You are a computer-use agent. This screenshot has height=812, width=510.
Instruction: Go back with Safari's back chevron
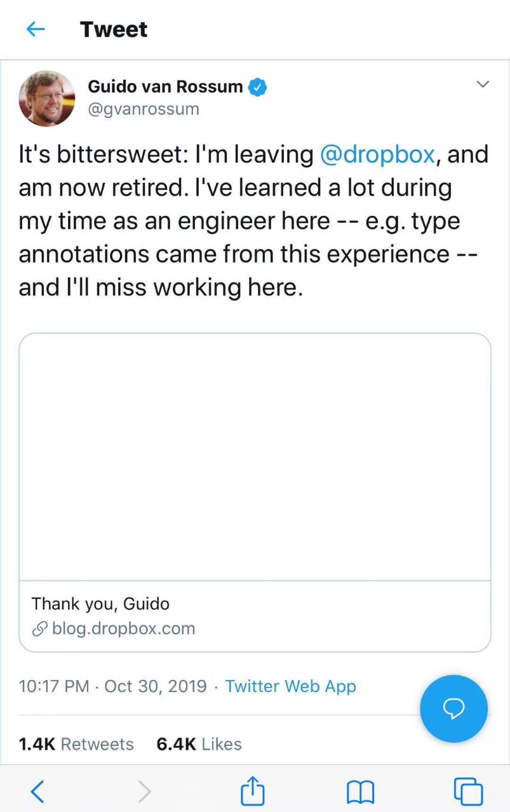click(x=37, y=791)
